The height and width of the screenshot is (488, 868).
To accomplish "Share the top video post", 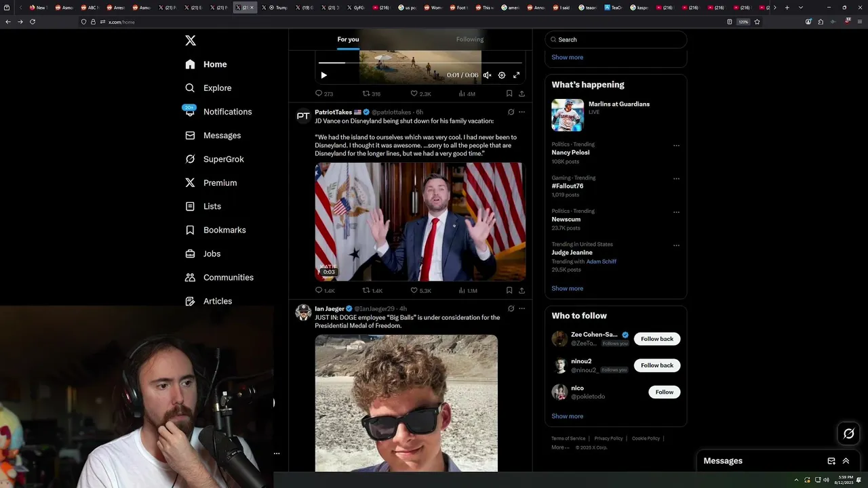I will click(521, 94).
